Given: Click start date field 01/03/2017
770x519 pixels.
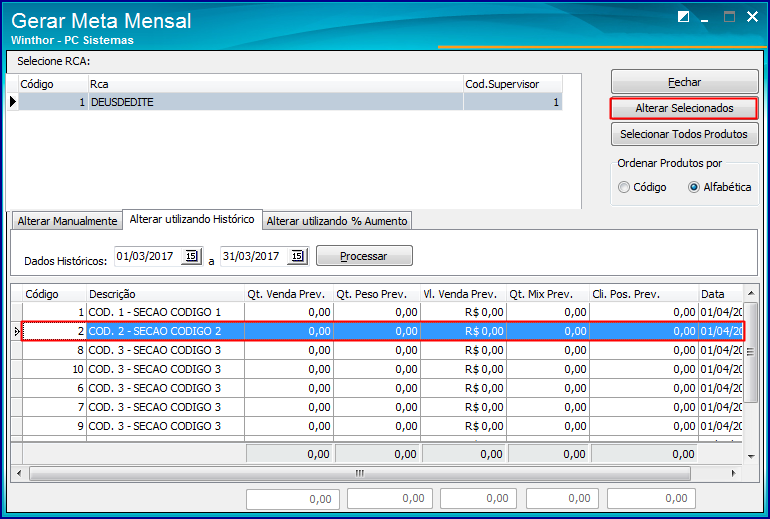Looking at the screenshot, I should pos(147,256).
